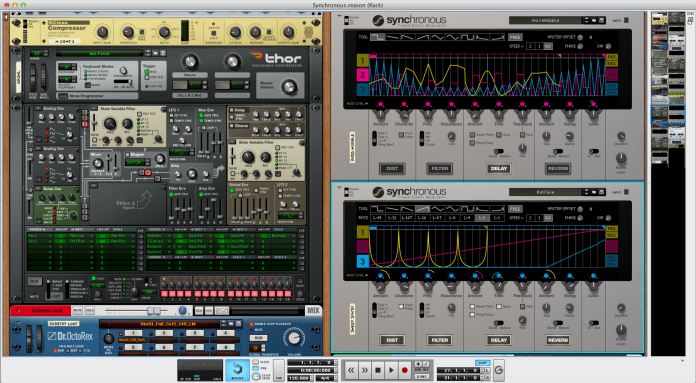Set speed multiplier 2 in lower Synchronous
This screenshot has height=383, width=696.
point(530,218)
